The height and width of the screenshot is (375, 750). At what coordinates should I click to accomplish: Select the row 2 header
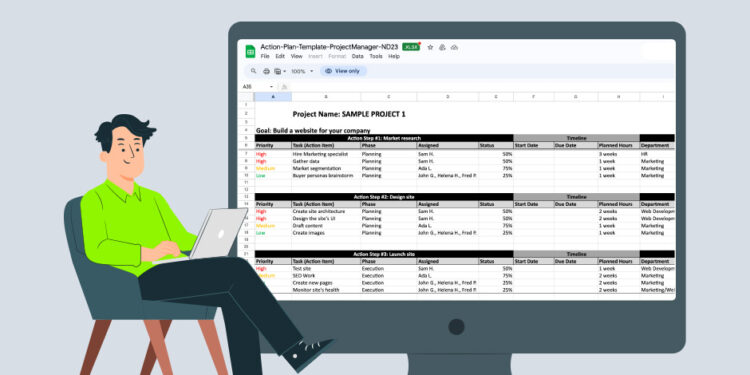click(246, 114)
